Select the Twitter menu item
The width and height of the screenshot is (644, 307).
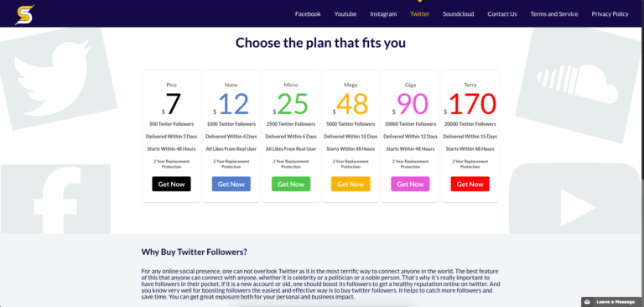coord(420,14)
